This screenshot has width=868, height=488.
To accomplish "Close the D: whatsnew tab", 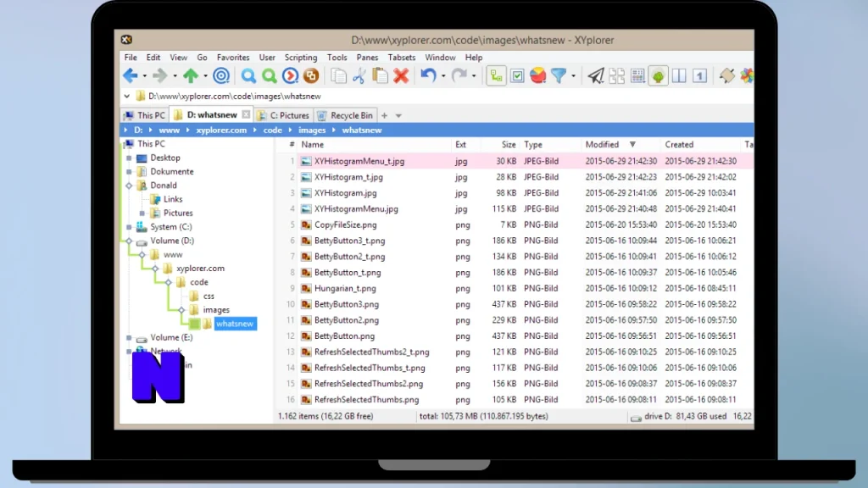I will 246,114.
